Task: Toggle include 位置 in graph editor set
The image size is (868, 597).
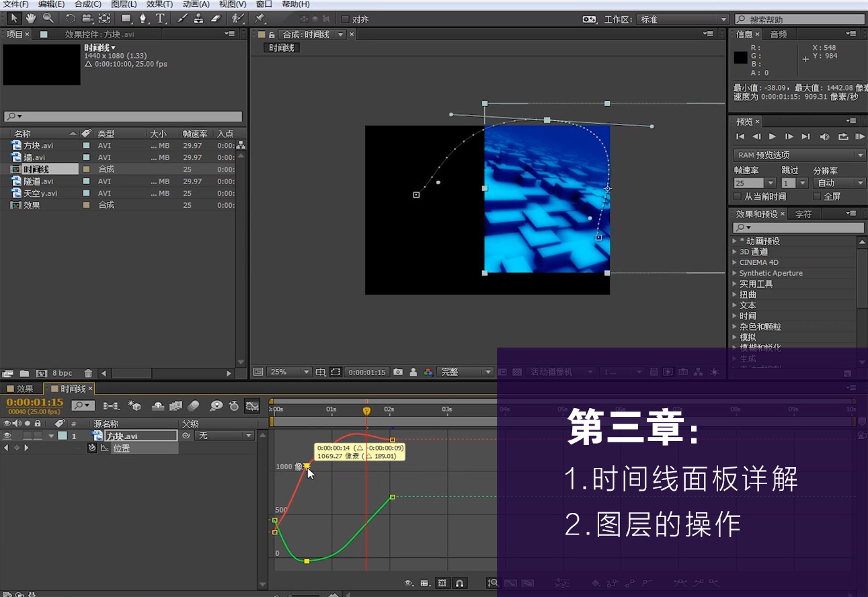Action: pyautogui.click(x=104, y=448)
